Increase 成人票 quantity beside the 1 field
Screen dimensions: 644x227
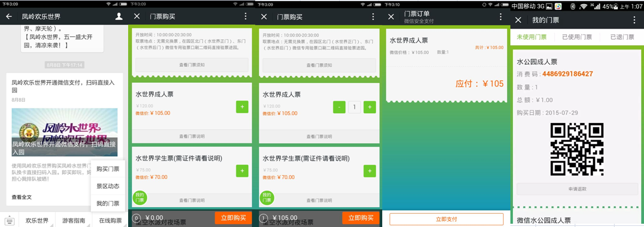pos(370,107)
